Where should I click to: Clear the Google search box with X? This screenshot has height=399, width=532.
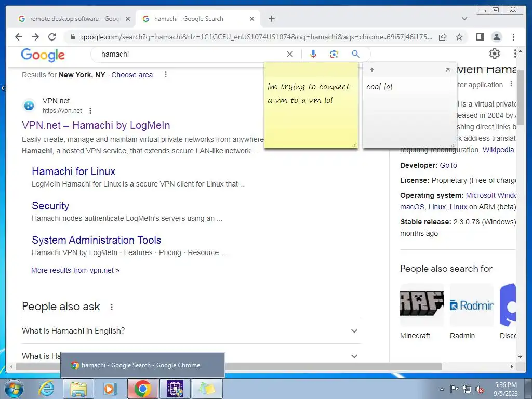pyautogui.click(x=290, y=54)
